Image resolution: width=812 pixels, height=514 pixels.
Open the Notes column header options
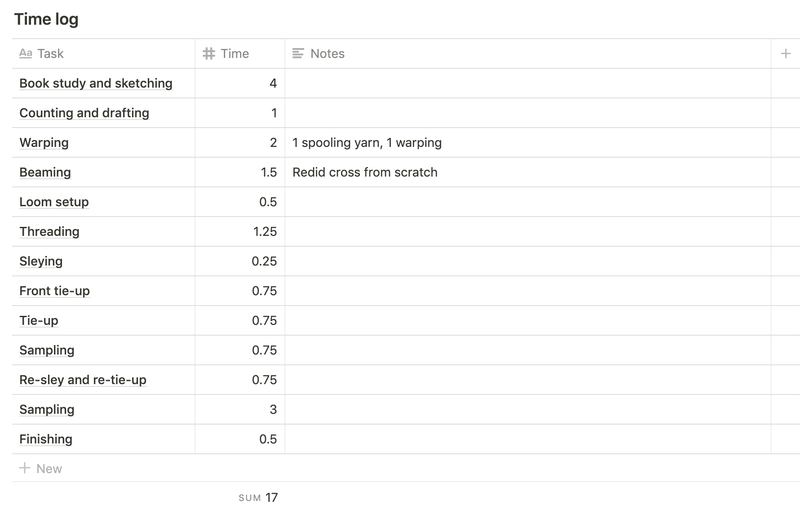coord(528,54)
